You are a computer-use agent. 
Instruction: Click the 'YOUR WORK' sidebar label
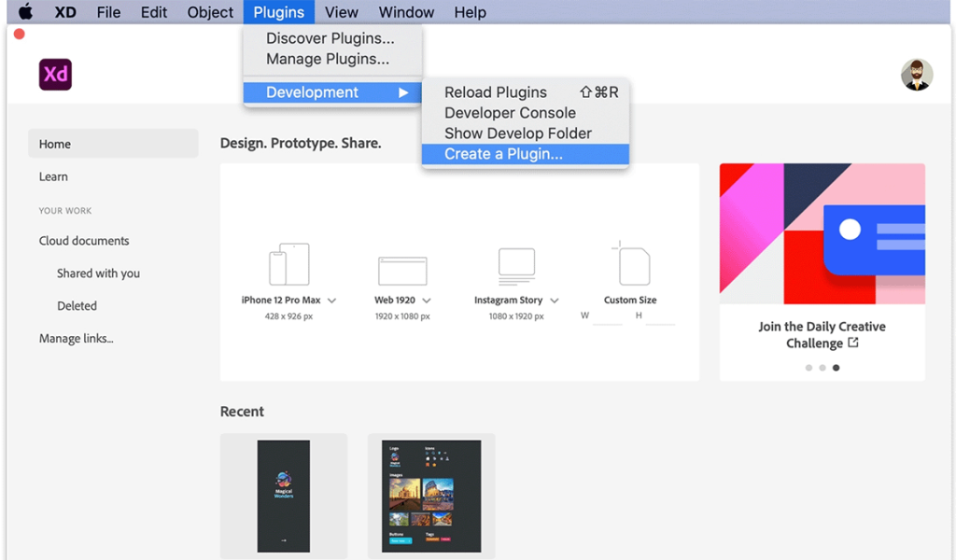click(65, 211)
